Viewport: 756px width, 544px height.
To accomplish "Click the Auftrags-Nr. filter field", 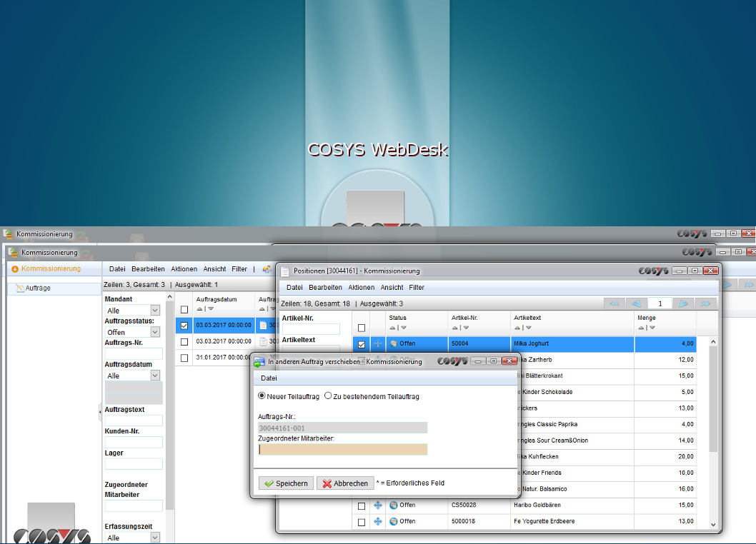I will click(134, 353).
